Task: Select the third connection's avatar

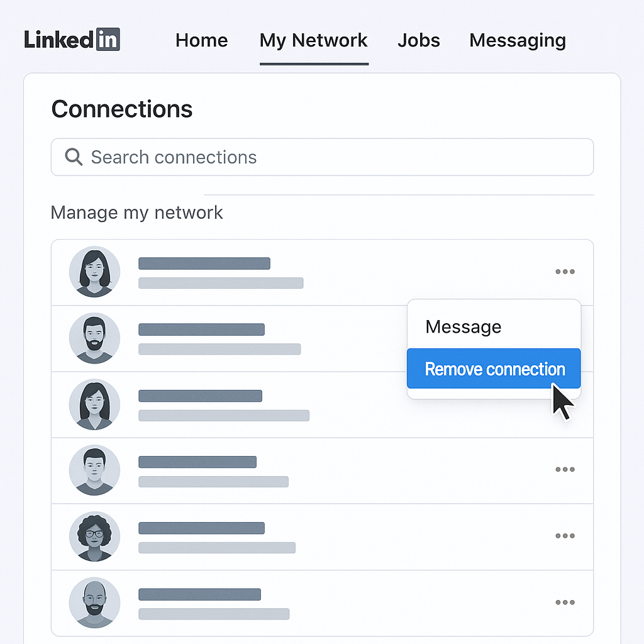Action: (x=94, y=404)
